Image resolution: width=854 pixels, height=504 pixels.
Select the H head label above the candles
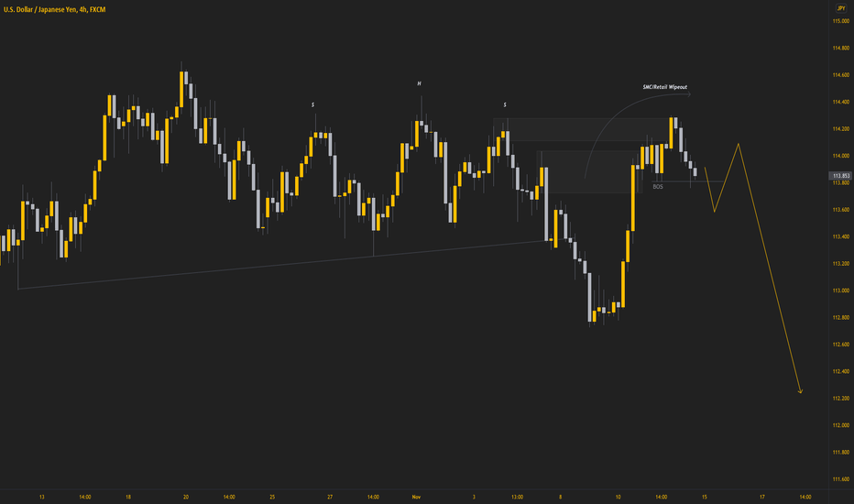420,84
